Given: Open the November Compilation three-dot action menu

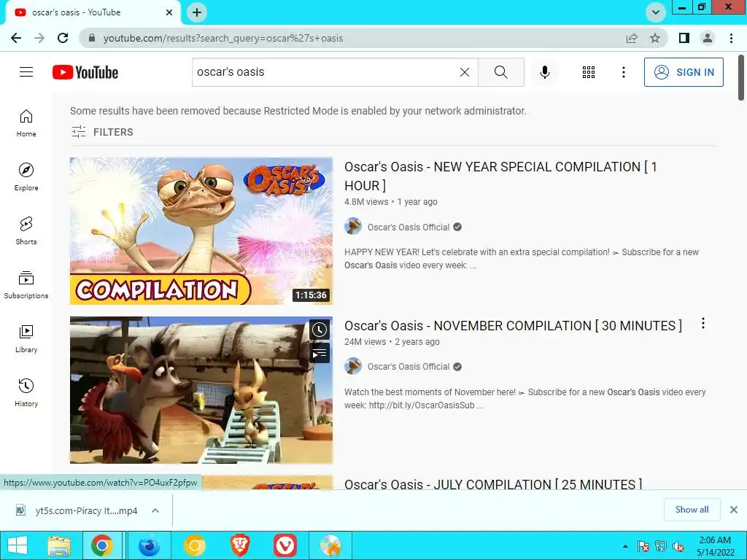Looking at the screenshot, I should tap(703, 323).
